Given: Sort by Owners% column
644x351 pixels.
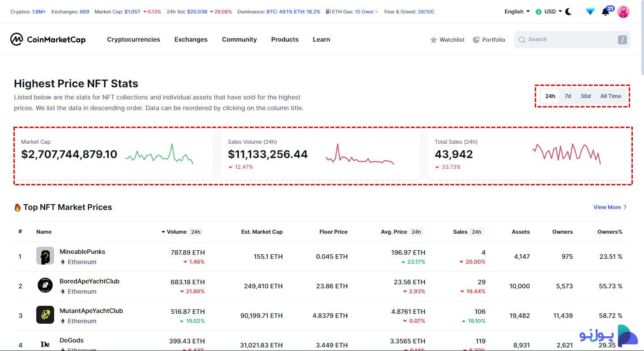Looking at the screenshot, I should pos(610,232).
